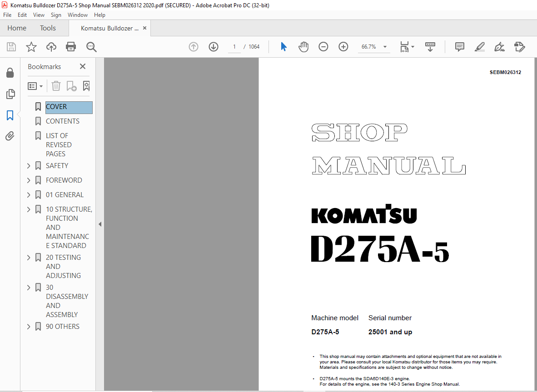The height and width of the screenshot is (392, 537).
Task: Open the Sign document tool
Action: click(x=499, y=47)
